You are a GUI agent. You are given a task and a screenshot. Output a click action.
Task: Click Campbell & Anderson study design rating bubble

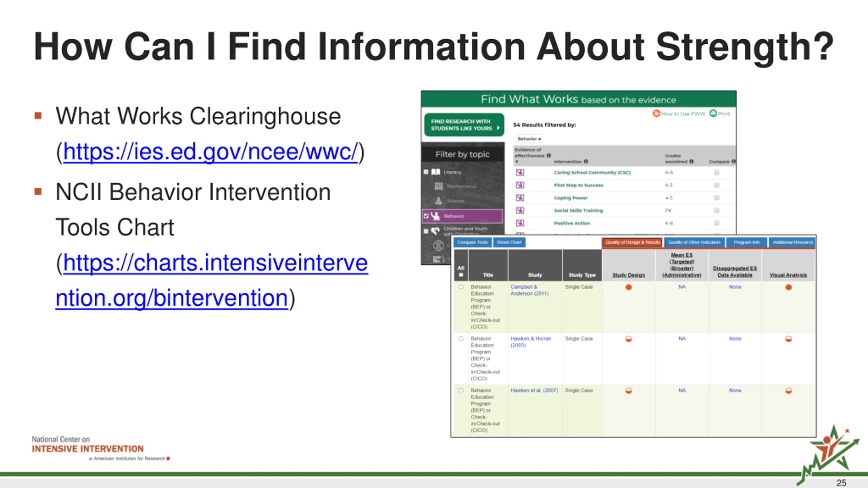click(629, 287)
